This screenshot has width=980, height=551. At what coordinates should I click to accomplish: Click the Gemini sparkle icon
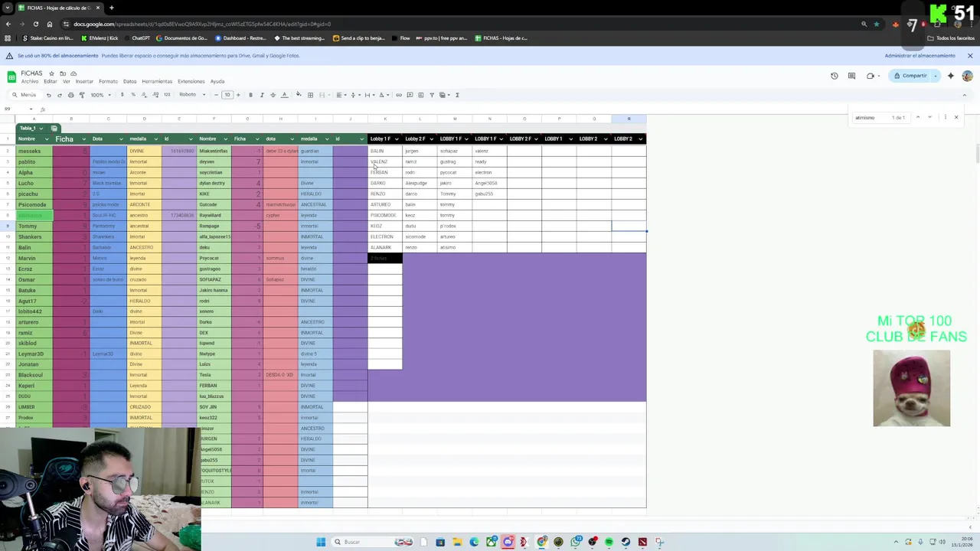pos(951,76)
